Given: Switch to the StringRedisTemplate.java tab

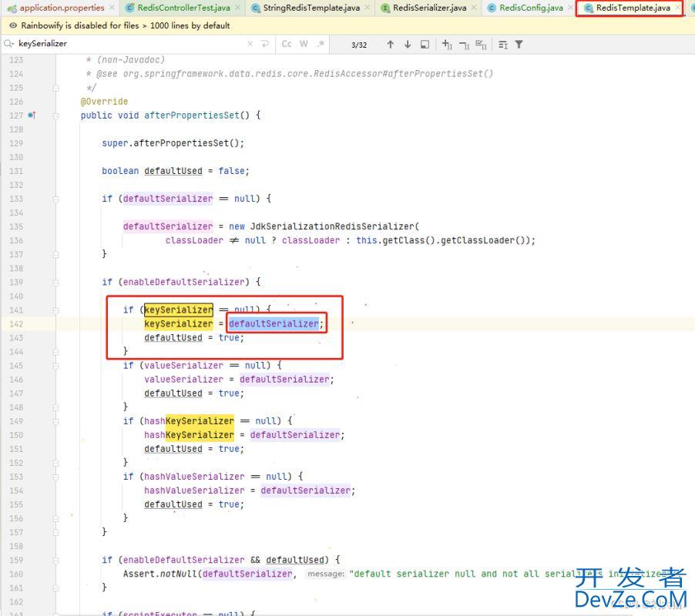Looking at the screenshot, I should point(311,8).
